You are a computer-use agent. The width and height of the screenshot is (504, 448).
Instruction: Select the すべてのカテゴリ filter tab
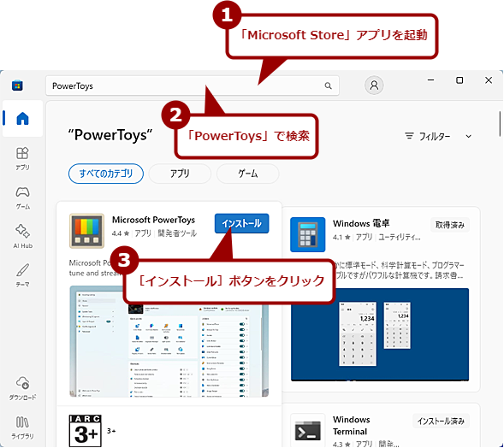point(106,174)
